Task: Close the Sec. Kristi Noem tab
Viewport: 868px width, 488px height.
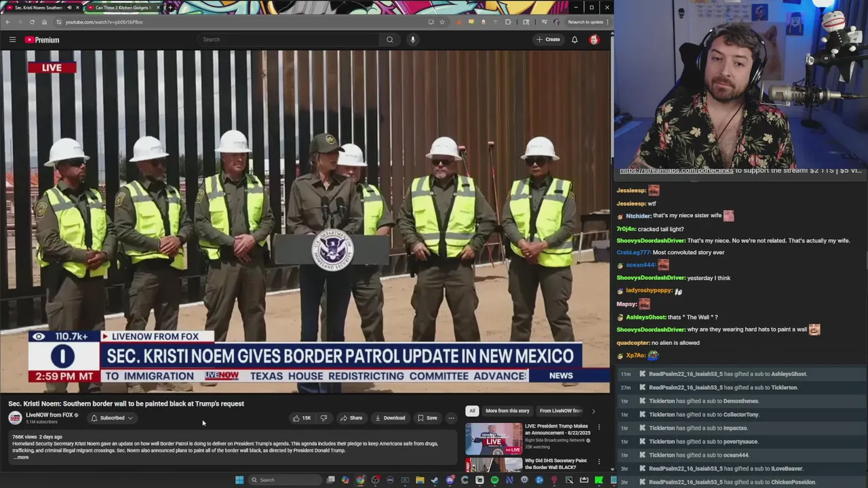Action: pyautogui.click(x=77, y=7)
